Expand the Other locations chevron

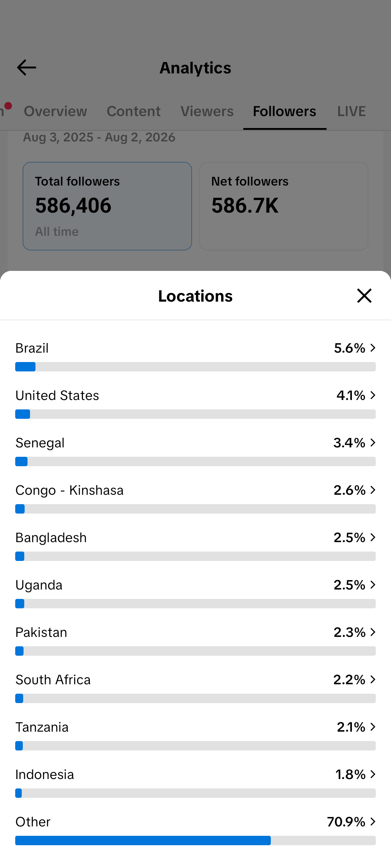[x=373, y=822]
